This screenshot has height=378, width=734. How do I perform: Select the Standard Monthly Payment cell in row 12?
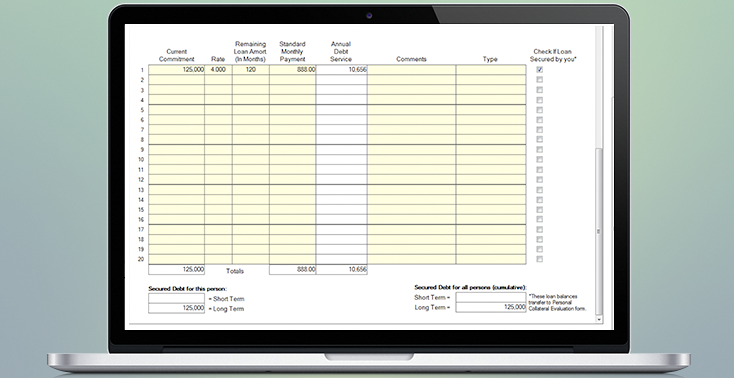[x=293, y=179]
